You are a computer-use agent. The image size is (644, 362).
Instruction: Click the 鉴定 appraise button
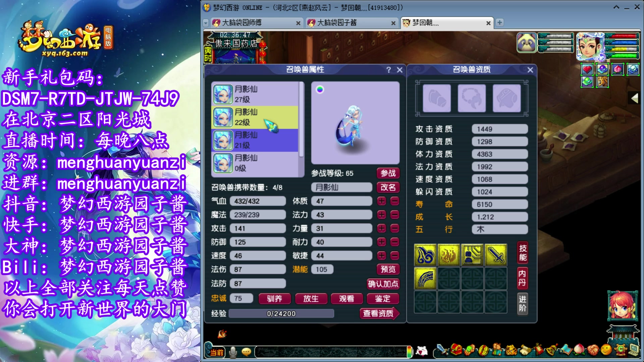click(x=382, y=299)
